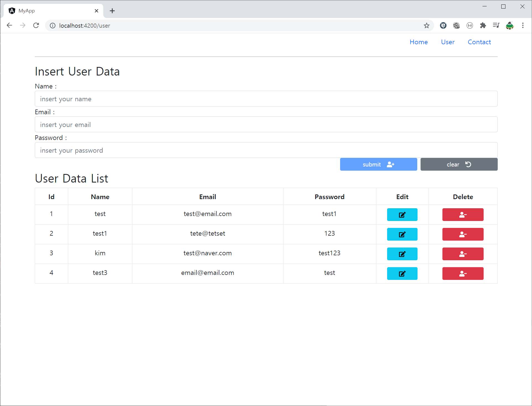Focus the name input field
Image resolution: width=532 pixels, height=406 pixels.
(x=266, y=99)
